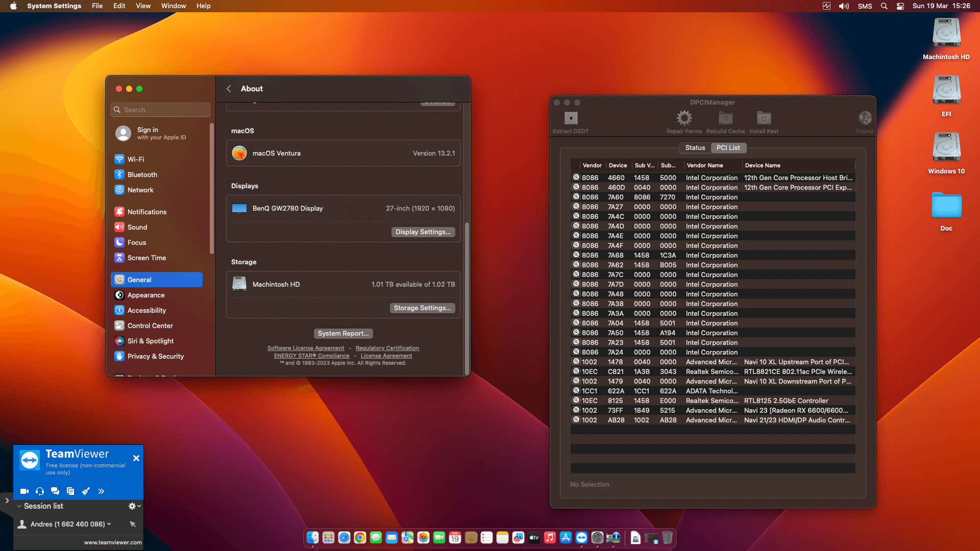
Task: Open EFI drive on desktop
Action: click(946, 96)
